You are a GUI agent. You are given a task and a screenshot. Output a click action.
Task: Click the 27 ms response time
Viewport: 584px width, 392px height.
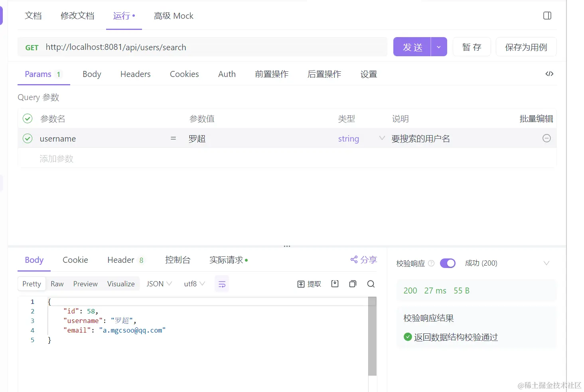coord(435,291)
